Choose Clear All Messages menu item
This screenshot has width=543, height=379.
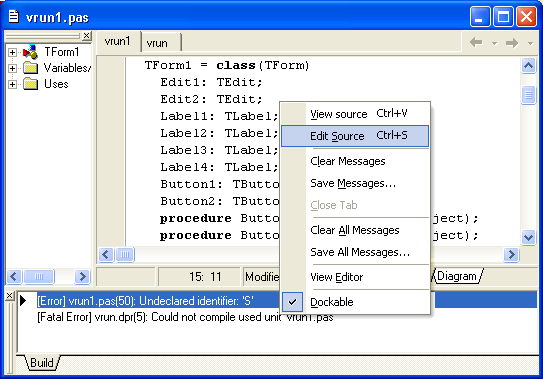[x=355, y=230]
